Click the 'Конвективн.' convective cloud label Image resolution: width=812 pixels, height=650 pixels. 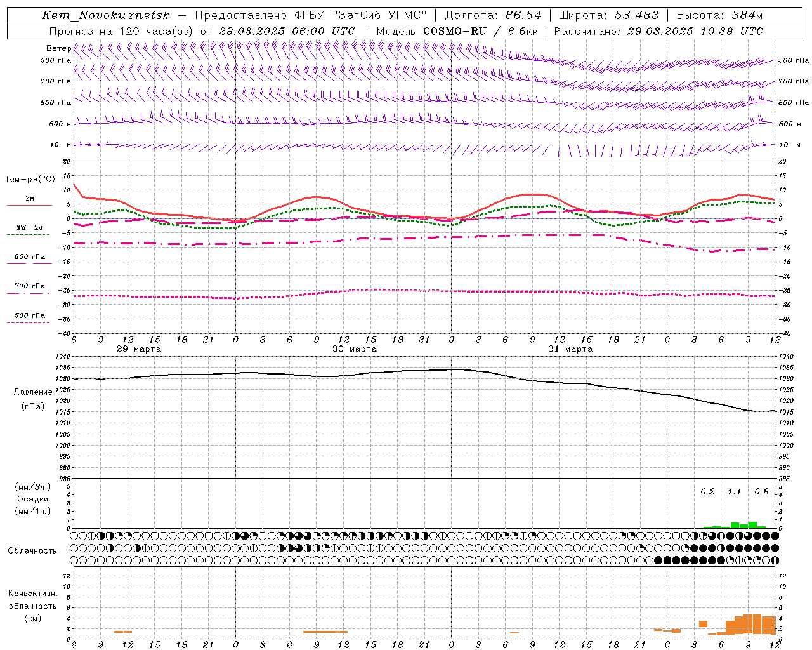[x=33, y=594]
